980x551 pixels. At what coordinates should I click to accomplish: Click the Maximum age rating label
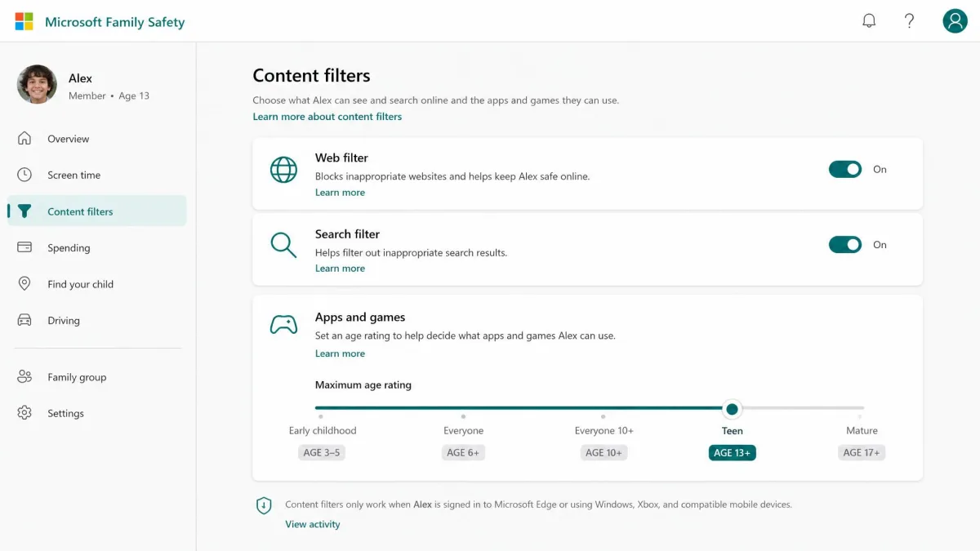(363, 384)
